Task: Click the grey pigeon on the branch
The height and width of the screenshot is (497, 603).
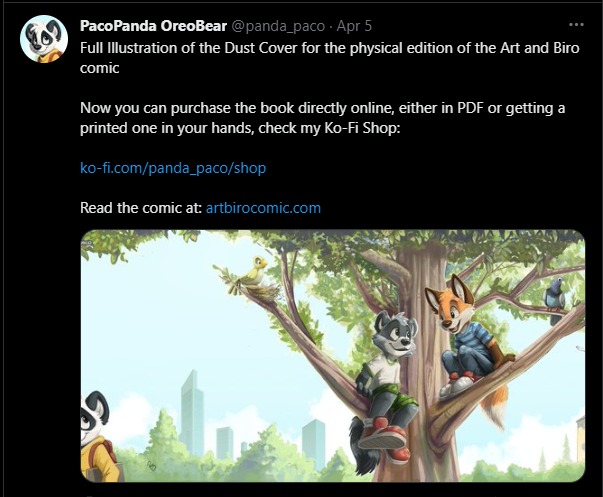Action: click(555, 296)
